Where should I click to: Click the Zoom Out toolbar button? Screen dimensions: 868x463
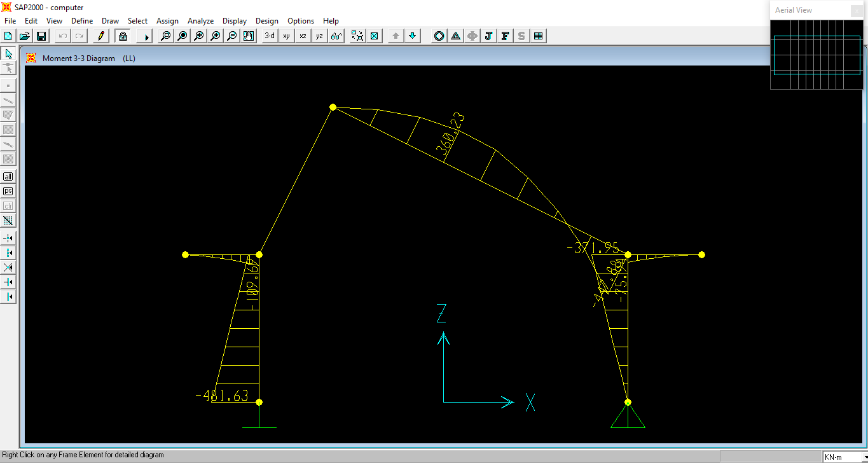coord(231,36)
